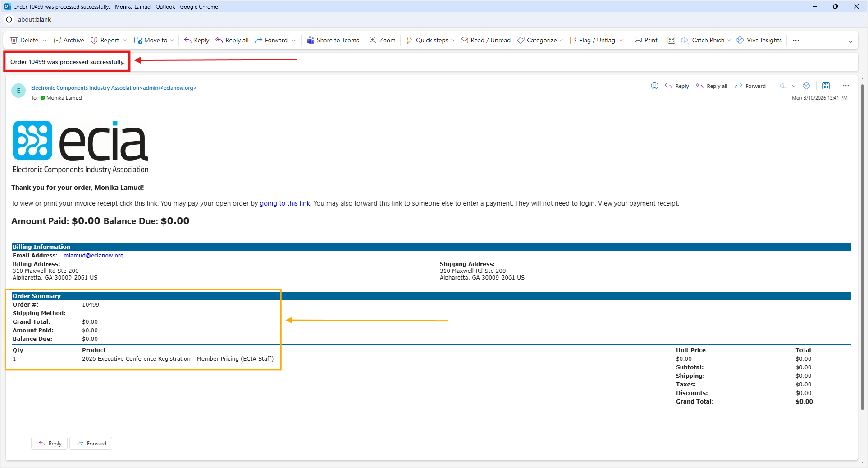The width and height of the screenshot is (868, 468).
Task: Expand the Flag / Unflag dropdown arrow
Action: pyautogui.click(x=621, y=41)
